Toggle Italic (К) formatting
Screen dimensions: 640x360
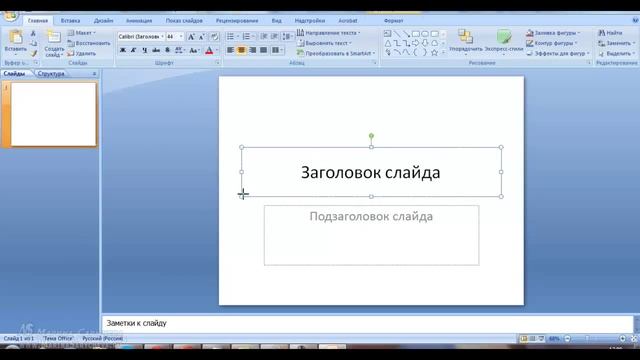pos(133,50)
